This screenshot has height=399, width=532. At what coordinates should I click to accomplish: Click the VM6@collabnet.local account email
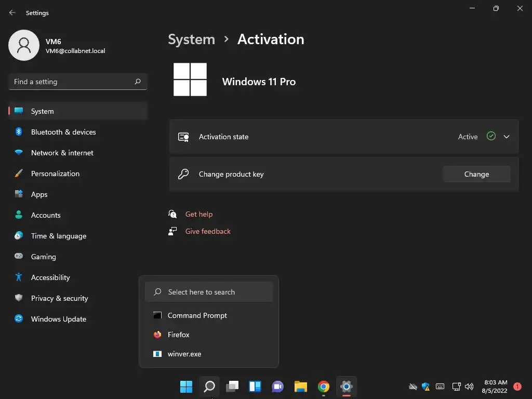(75, 51)
